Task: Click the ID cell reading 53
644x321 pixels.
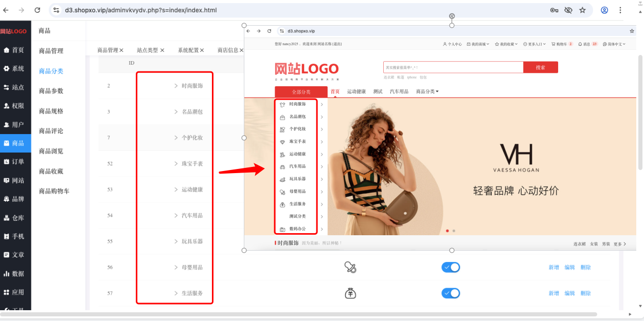Action: (110, 190)
